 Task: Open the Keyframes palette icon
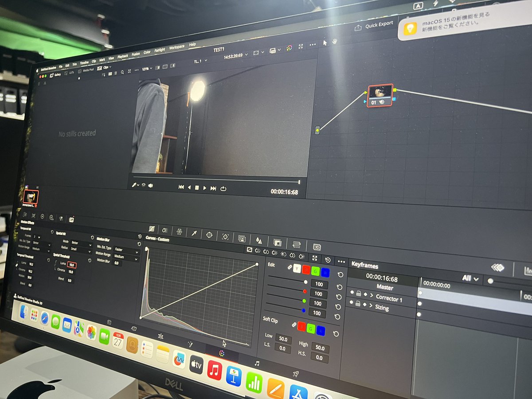click(498, 267)
